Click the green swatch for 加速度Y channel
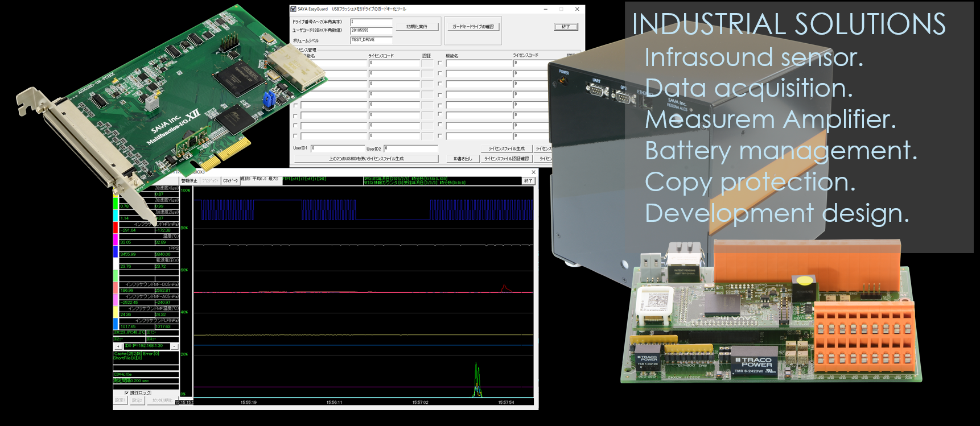 click(x=116, y=203)
